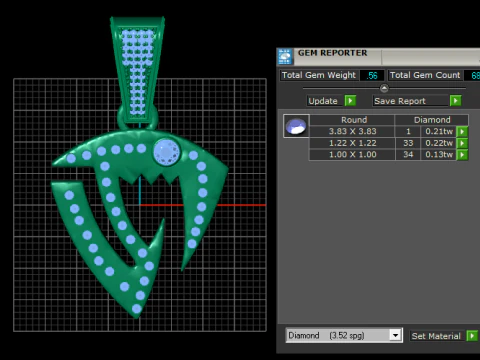
Task: Collapse the panel with the divider arrow handle
Action: (384, 88)
